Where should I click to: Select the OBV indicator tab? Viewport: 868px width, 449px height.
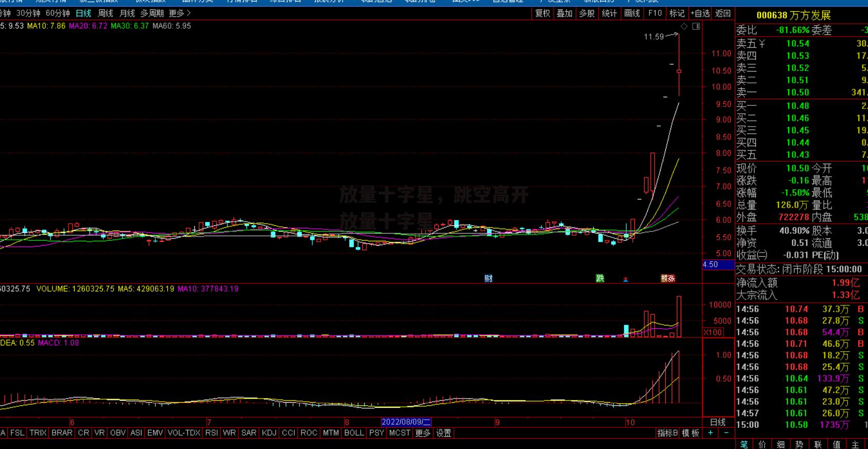pyautogui.click(x=118, y=433)
